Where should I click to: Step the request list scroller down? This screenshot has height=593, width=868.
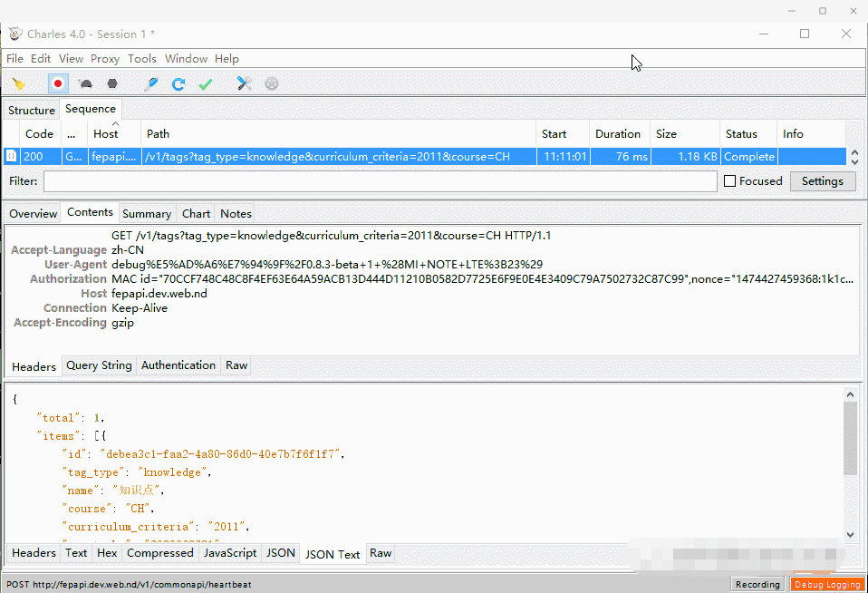(x=854, y=161)
